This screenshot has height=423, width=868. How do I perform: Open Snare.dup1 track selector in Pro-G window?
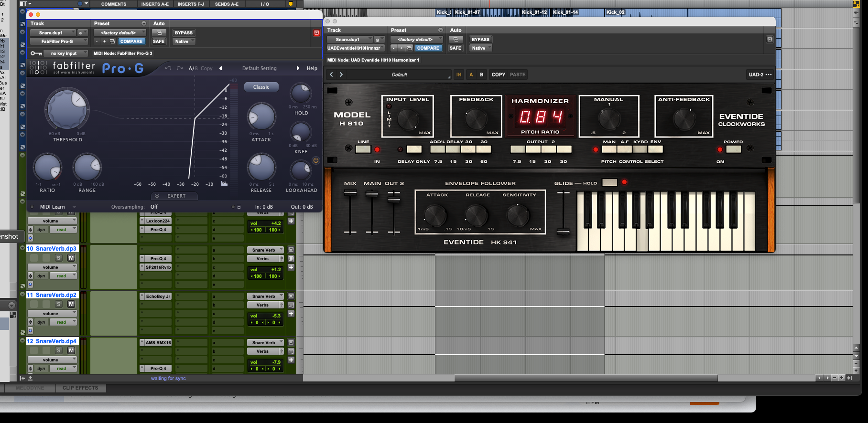point(53,33)
